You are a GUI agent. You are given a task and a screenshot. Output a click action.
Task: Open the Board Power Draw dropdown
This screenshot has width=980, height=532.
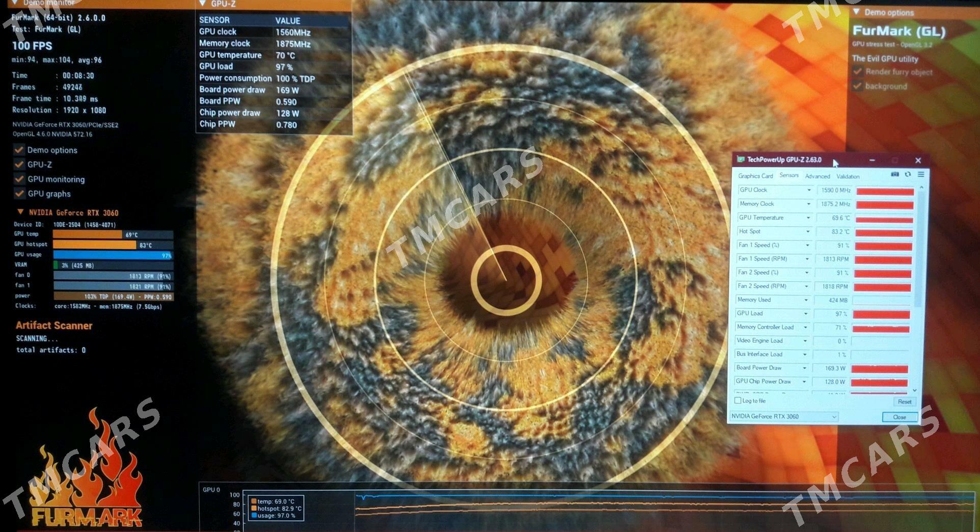805,368
